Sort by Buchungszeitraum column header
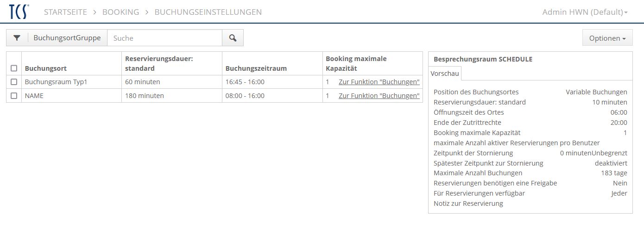644x234 pixels. [x=256, y=68]
